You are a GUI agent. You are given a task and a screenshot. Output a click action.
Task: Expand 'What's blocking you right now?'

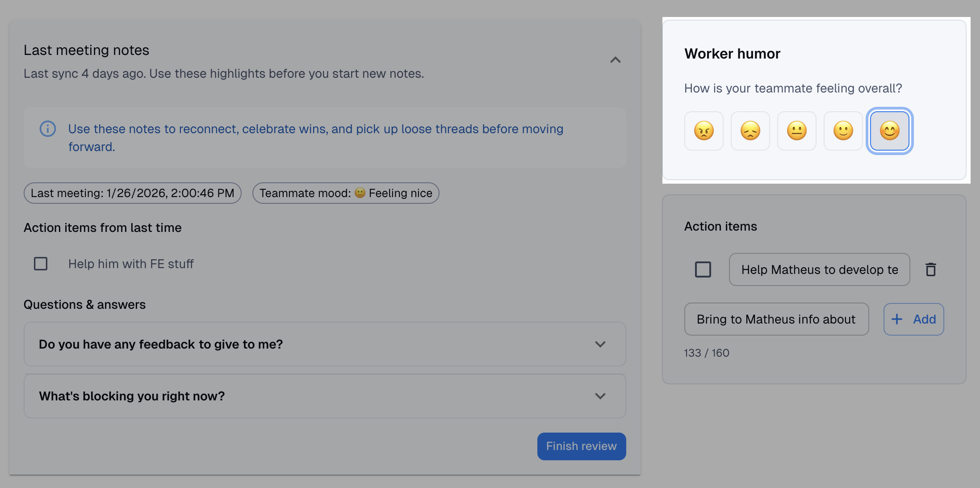tap(600, 396)
